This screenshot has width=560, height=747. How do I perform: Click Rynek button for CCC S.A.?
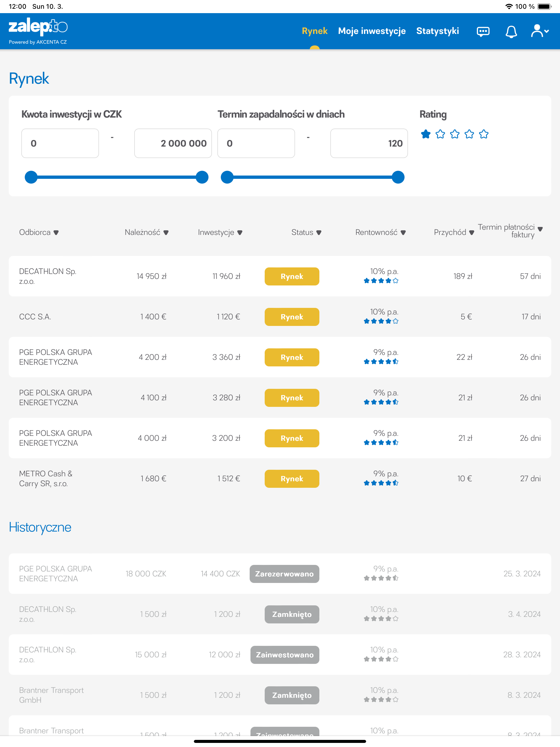[x=291, y=317]
